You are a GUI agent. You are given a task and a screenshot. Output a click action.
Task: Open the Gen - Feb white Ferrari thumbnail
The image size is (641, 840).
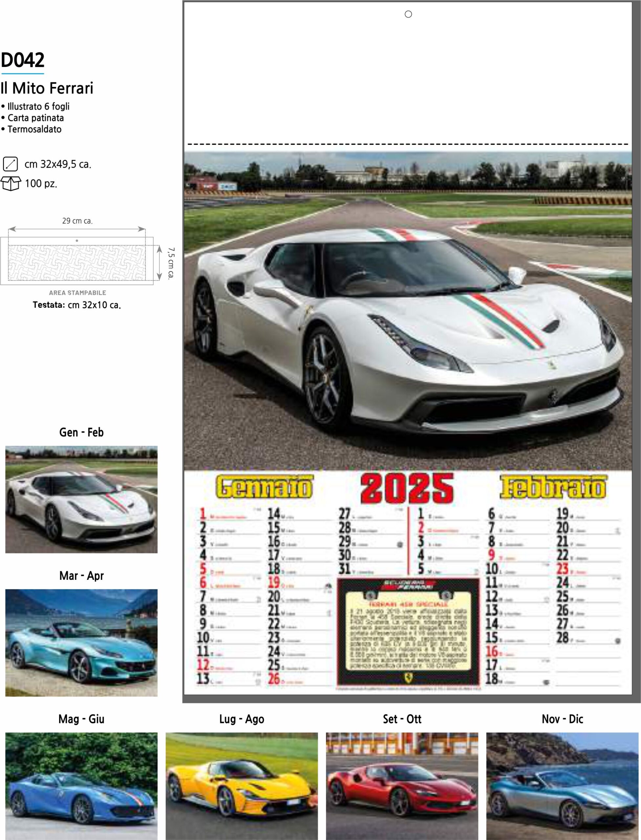pos(81,499)
